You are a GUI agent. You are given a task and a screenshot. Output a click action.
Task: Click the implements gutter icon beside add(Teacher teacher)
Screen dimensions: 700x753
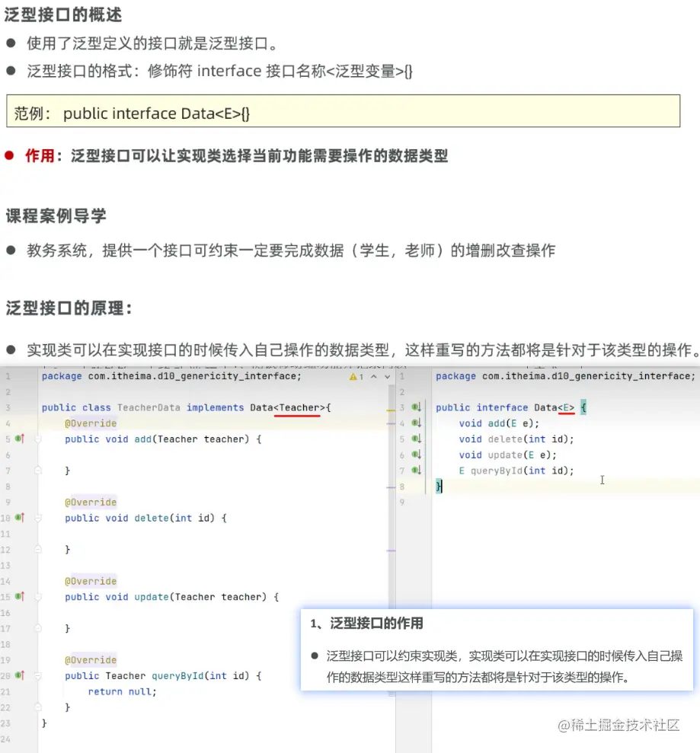pos(20,439)
